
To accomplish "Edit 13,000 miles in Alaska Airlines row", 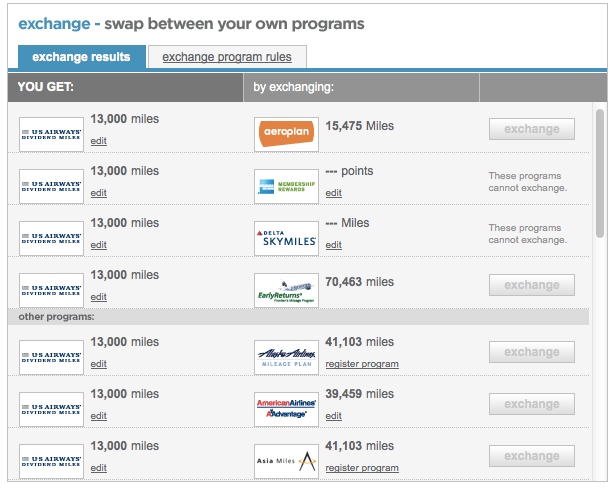I will click(99, 364).
